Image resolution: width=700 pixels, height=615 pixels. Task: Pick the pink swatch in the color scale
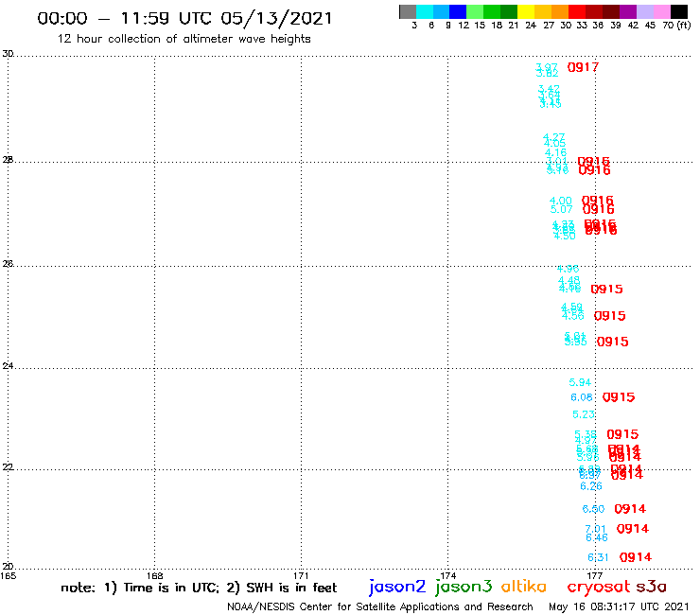tap(661, 11)
